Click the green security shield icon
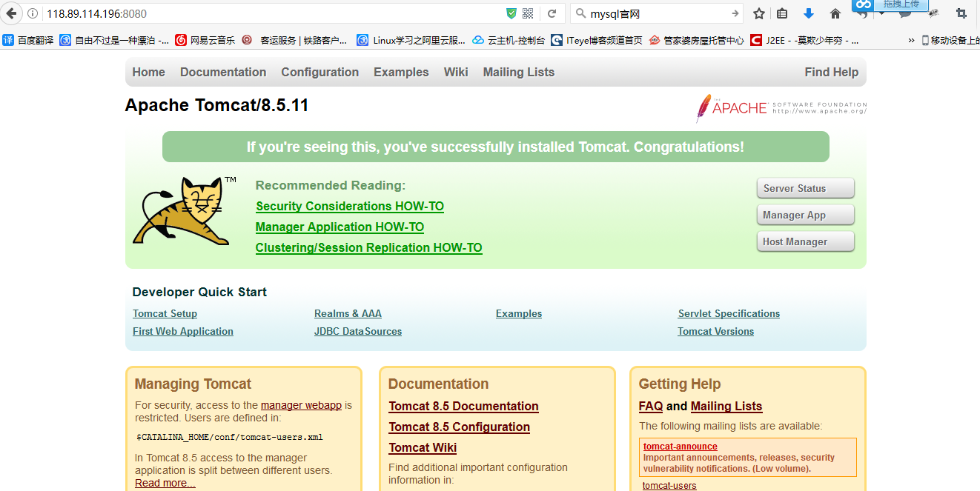Viewport: 980px width, 491px height. (x=511, y=13)
